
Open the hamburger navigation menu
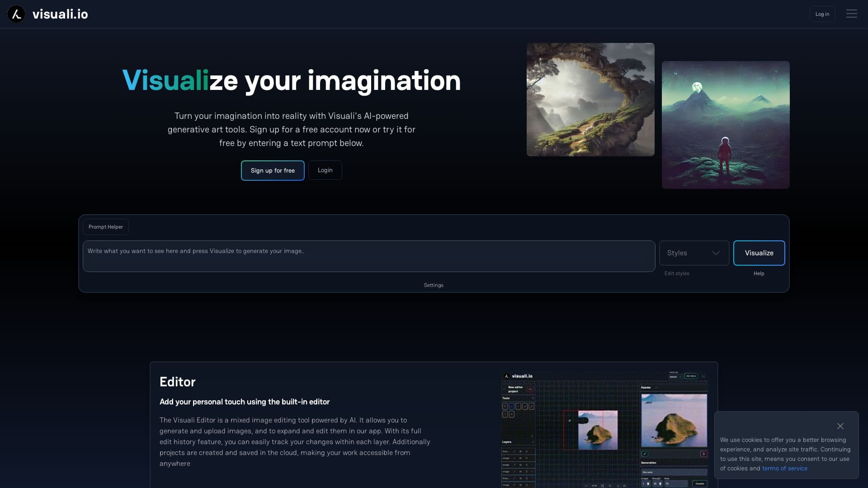click(852, 14)
